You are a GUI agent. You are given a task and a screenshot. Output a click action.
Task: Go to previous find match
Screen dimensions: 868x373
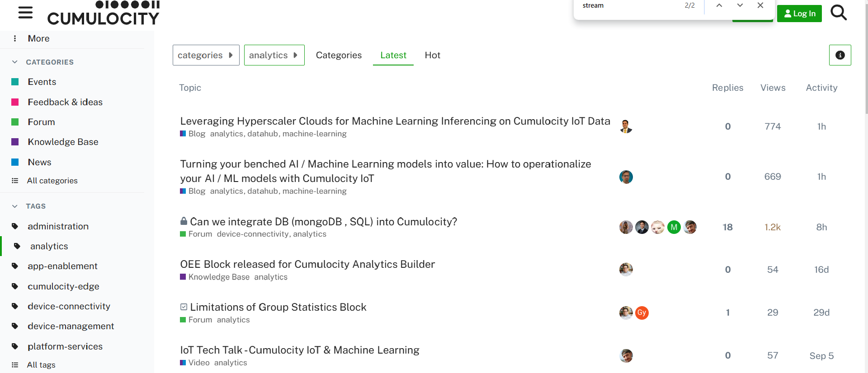click(x=719, y=5)
